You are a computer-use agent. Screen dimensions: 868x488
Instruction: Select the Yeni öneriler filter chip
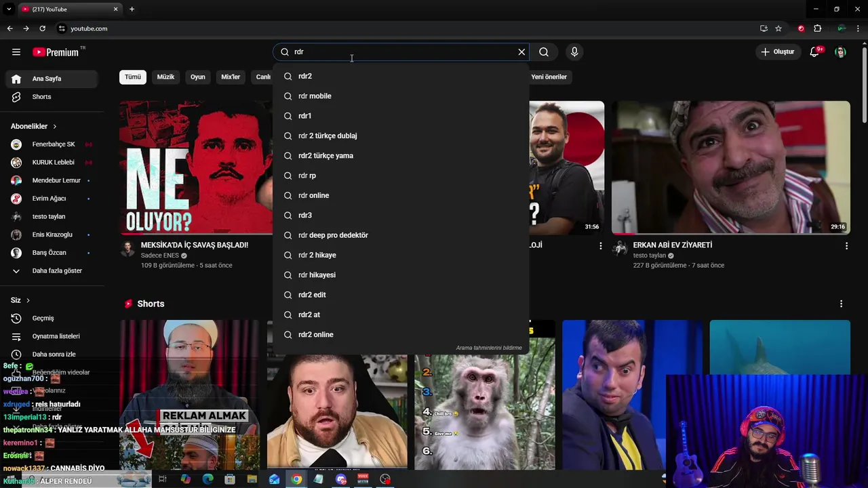549,77
